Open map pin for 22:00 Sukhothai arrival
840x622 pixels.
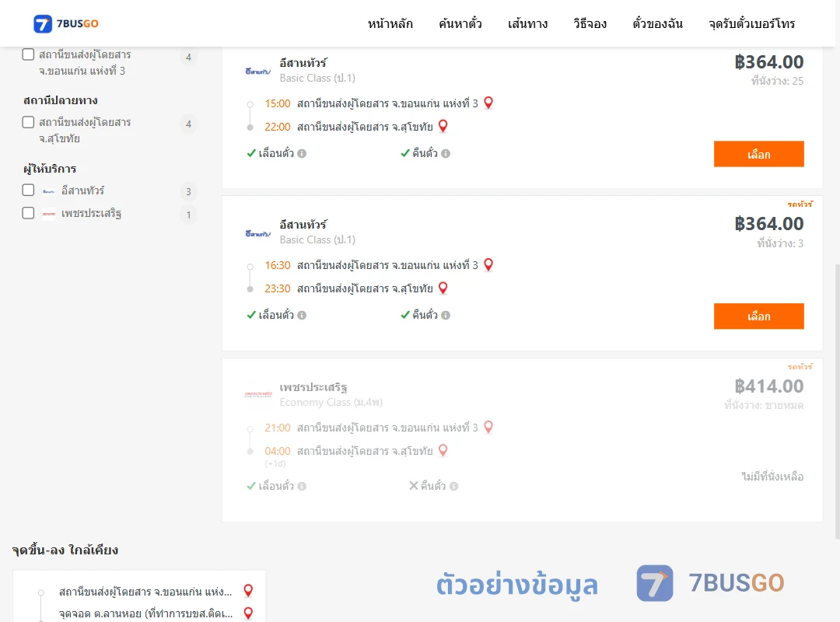(443, 127)
